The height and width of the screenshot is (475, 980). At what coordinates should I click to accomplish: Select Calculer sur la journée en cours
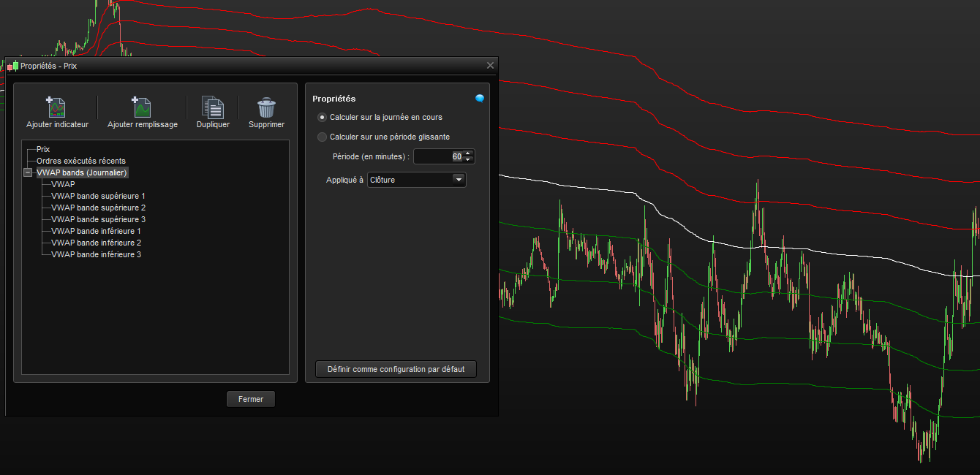[x=323, y=117]
